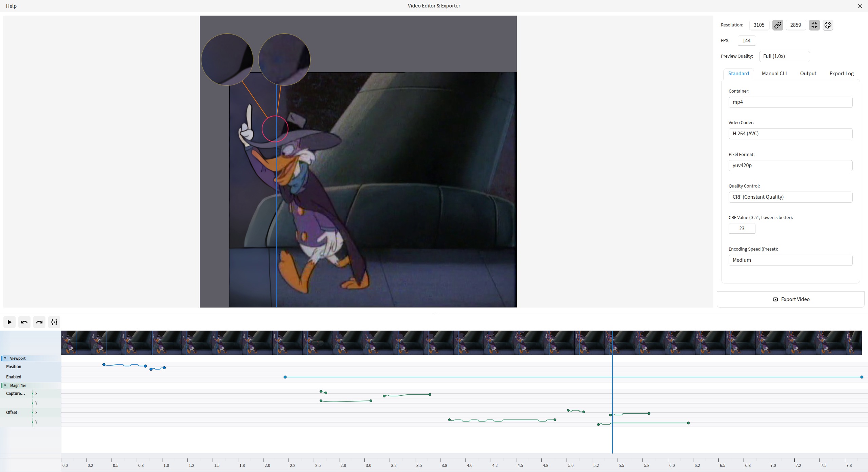Viewport: 868px width, 472px height.
Task: Edit the CRF value 23 field
Action: pos(742,229)
